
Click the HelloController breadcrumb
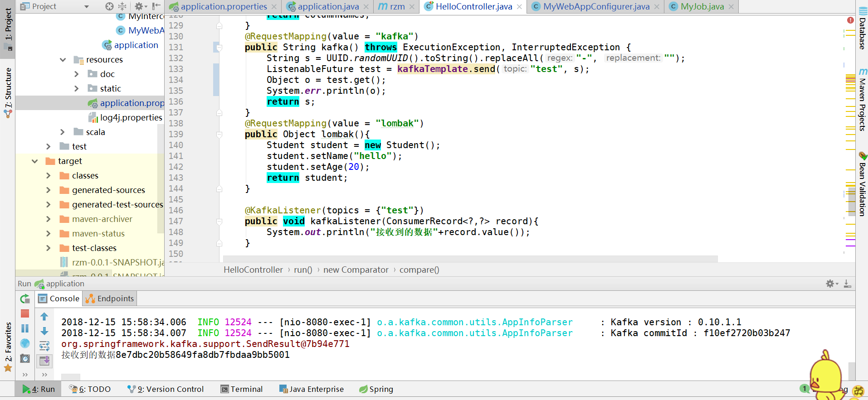(253, 270)
